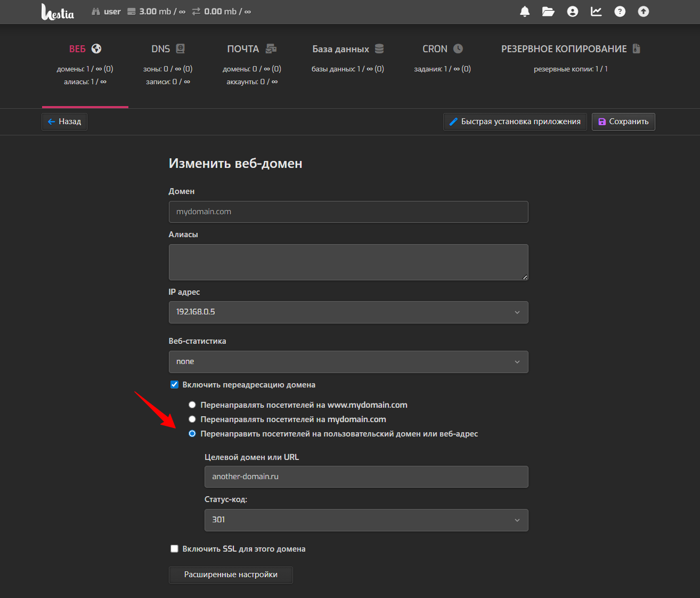The width and height of the screenshot is (700, 598).
Task: Switch to РЕЗЕРВНОЕ КОПИРОВАНИЕ tab
Action: click(x=571, y=49)
